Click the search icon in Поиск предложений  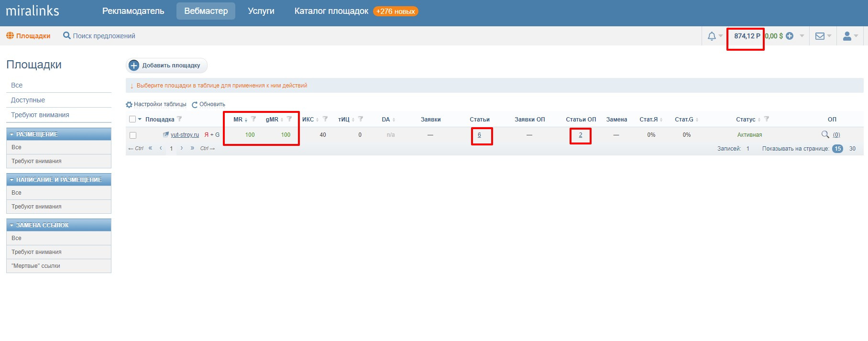[x=67, y=35]
